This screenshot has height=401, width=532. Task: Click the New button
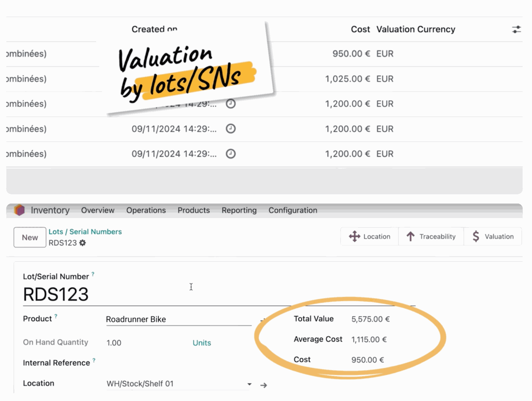[29, 237]
